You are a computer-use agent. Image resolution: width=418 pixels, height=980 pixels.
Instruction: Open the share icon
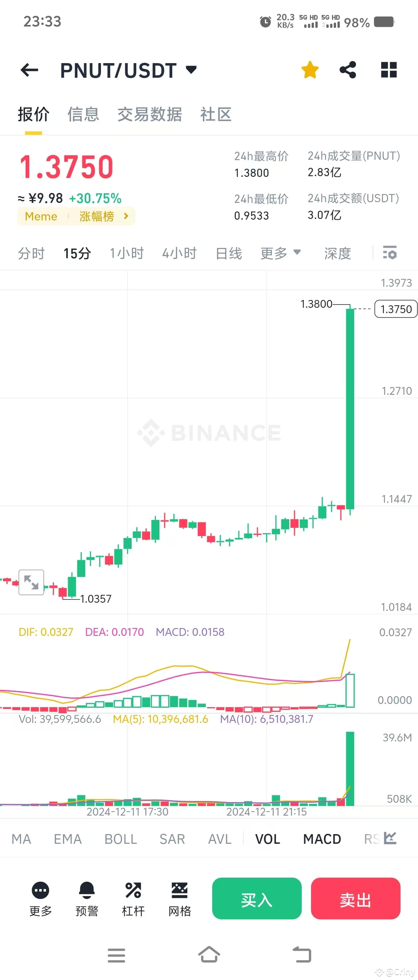click(x=348, y=70)
